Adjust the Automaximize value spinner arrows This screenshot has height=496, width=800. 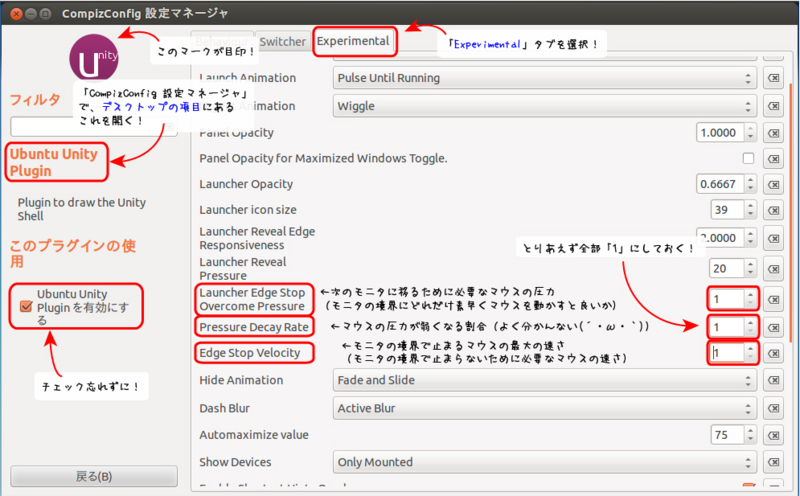[750, 435]
